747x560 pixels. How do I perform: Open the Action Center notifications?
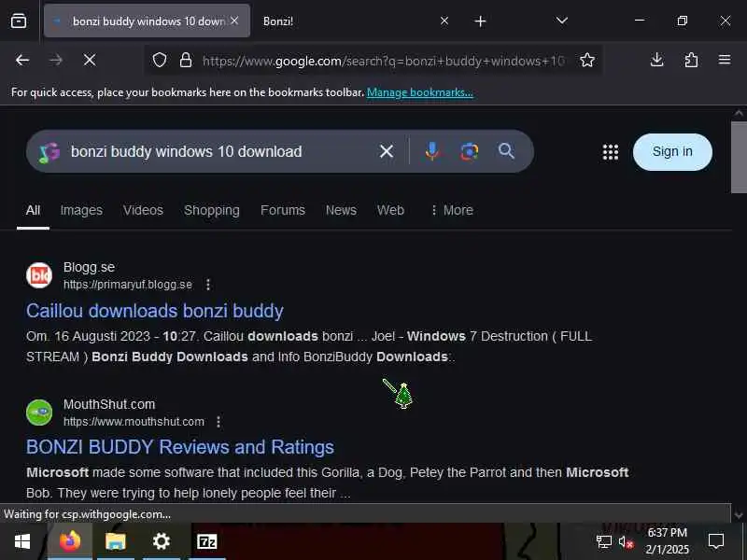716,541
